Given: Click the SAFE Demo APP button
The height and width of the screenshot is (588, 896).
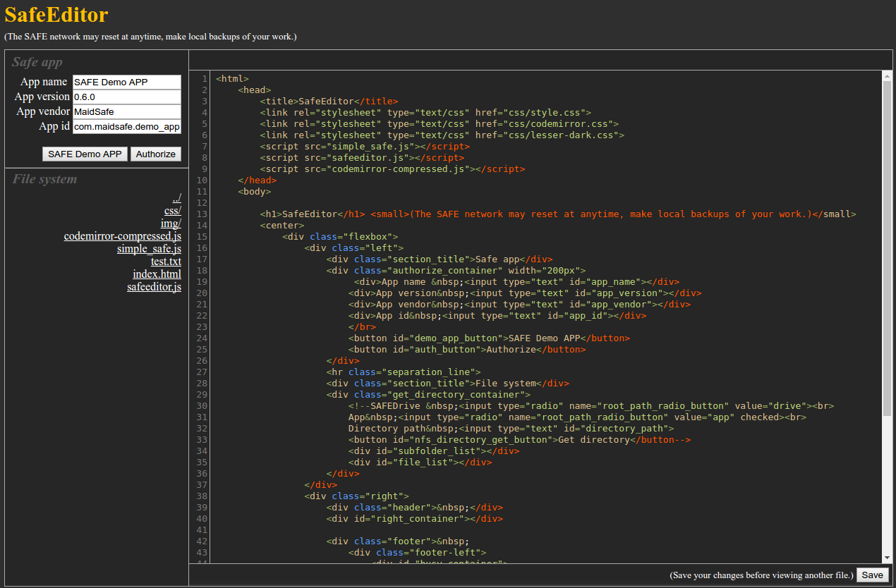Looking at the screenshot, I should [85, 154].
